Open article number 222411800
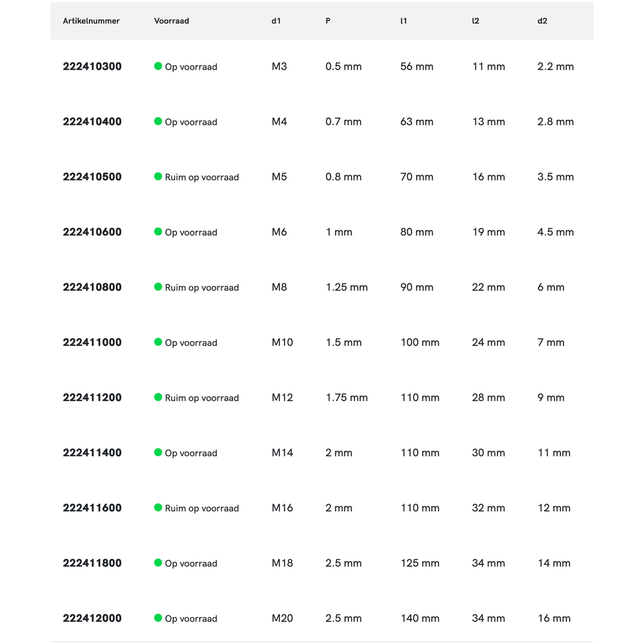Viewport: 644px width, 644px height. pos(92,563)
